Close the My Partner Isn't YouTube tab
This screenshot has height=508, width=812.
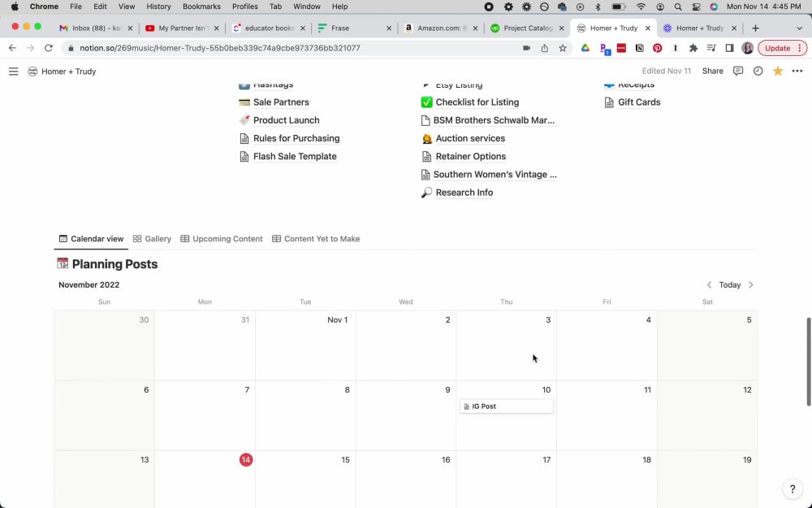[x=216, y=28]
